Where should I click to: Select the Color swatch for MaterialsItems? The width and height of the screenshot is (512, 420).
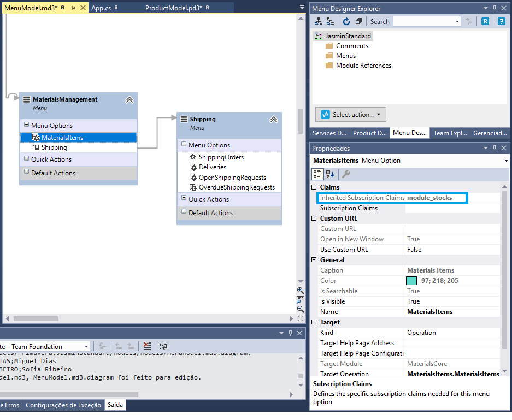411,281
